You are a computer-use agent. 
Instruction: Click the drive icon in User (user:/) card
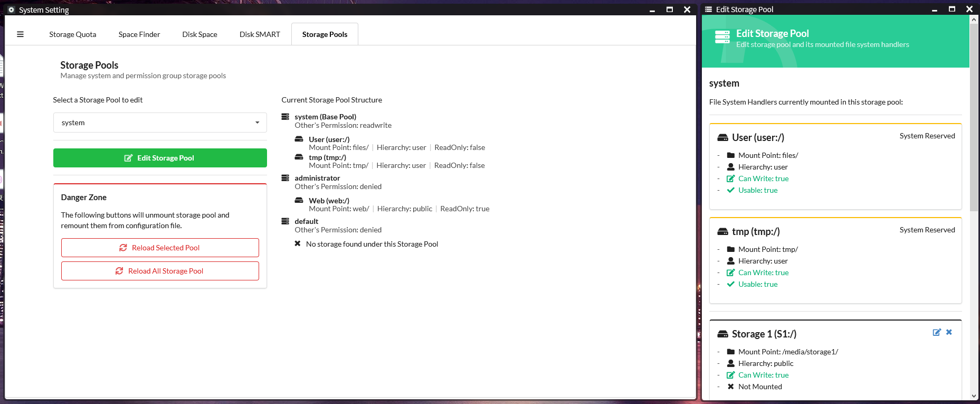coord(722,138)
